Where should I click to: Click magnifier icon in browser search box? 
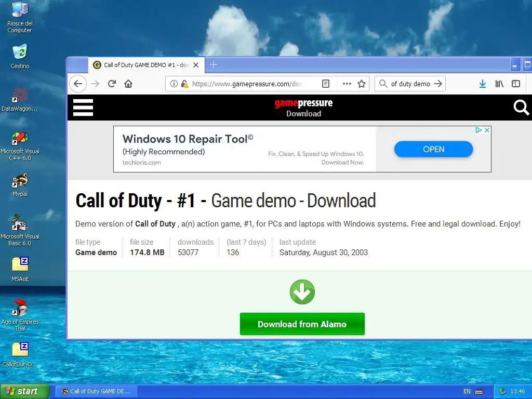pos(383,84)
